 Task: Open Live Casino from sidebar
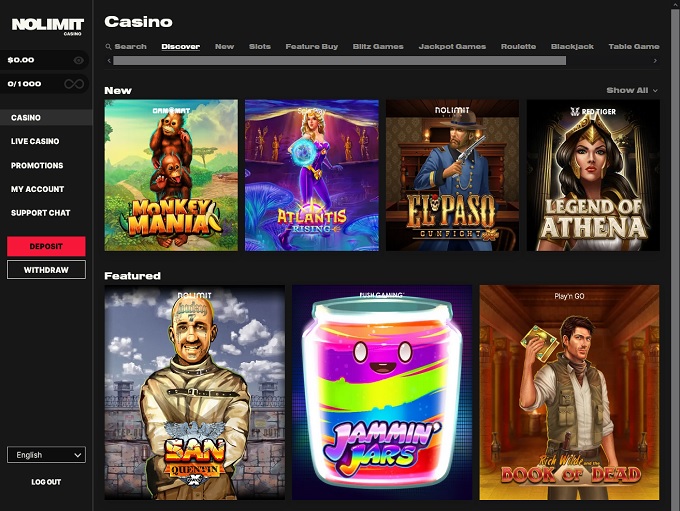(35, 141)
